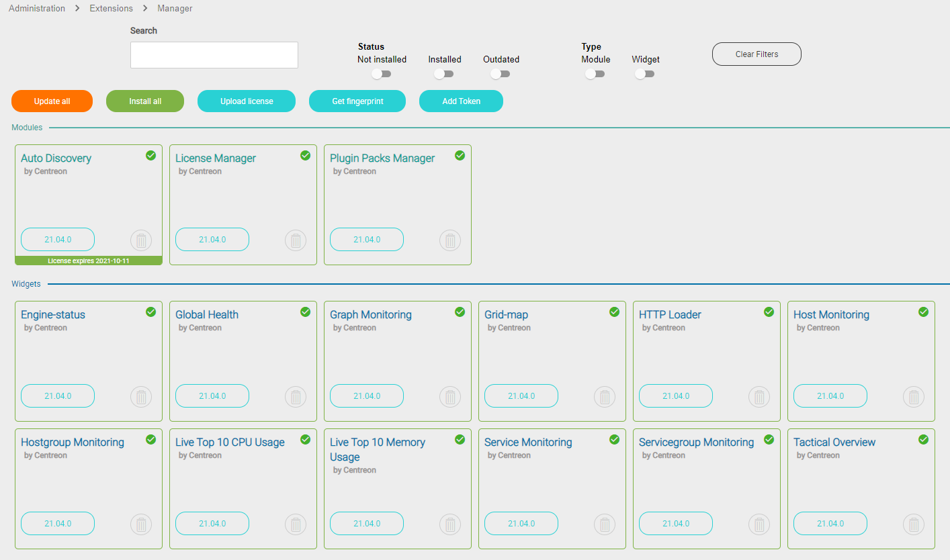Focus the Search input field

pos(214,55)
